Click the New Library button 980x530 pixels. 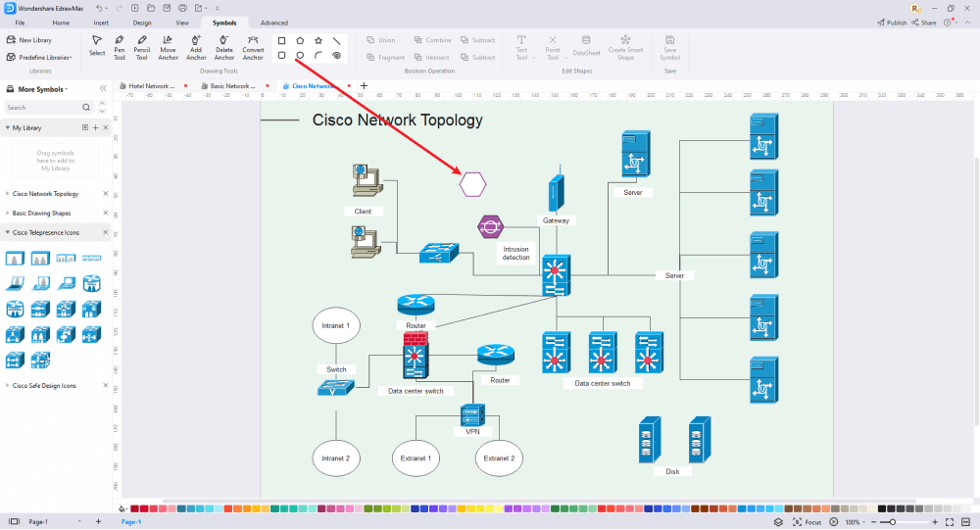tap(29, 40)
